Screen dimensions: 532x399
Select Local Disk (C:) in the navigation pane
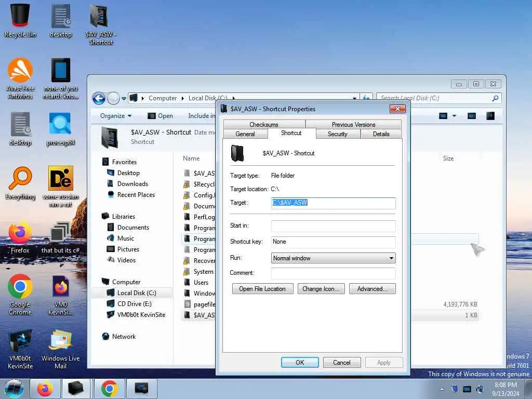[132, 293]
